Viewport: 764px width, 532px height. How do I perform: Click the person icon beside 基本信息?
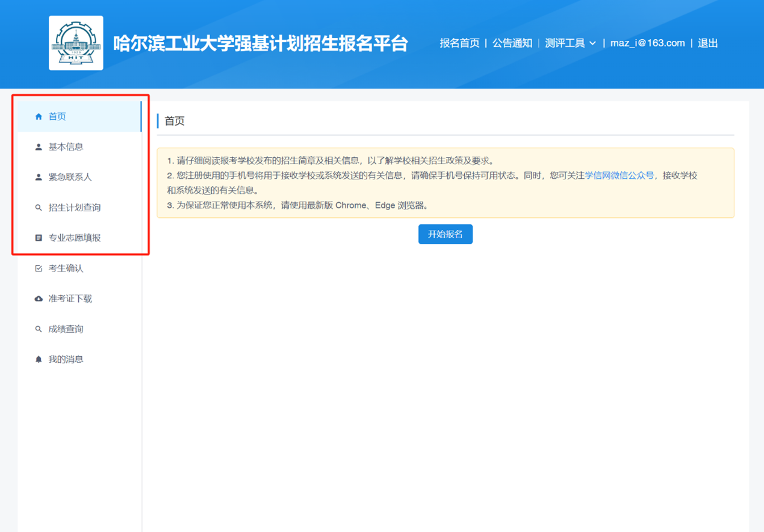click(39, 147)
